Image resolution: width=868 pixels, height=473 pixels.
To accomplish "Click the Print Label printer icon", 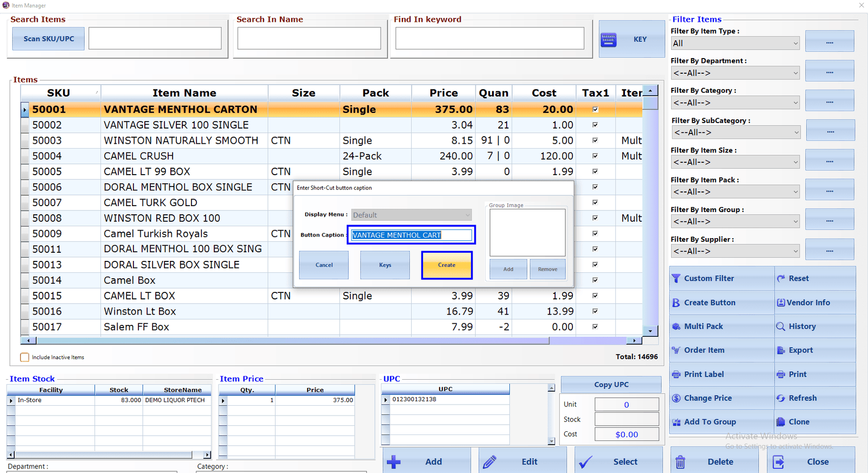I will (676, 374).
